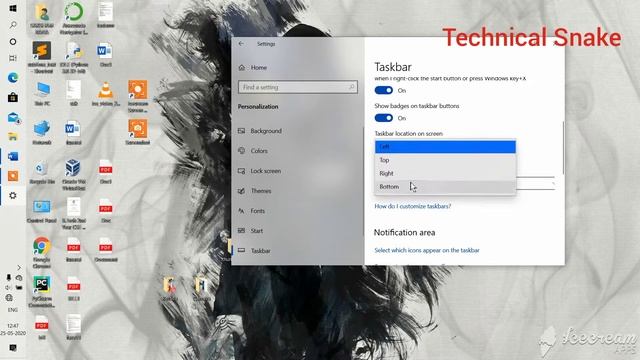Screen dimensions: 640x360
Task: Launch Oracle VM VirtualBox desktop shortcut
Action: click(x=73, y=175)
